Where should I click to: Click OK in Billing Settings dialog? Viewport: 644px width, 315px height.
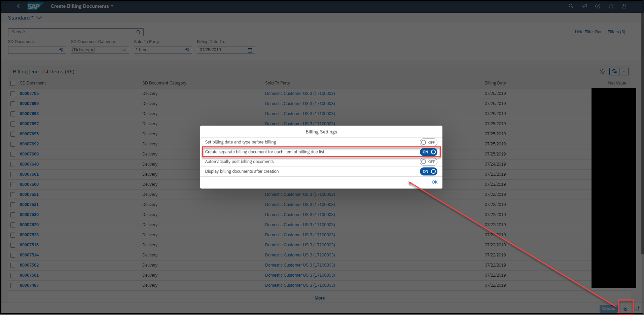tap(435, 182)
